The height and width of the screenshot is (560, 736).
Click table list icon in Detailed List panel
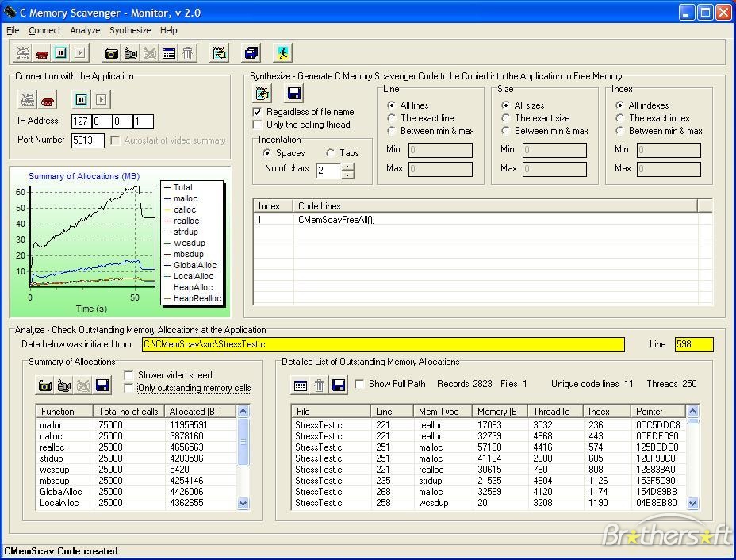click(x=301, y=385)
